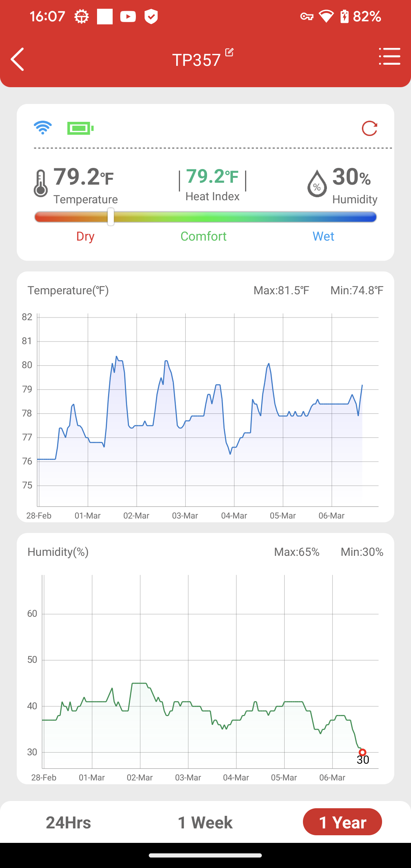Tap the Heat Index reading
The height and width of the screenshot is (868, 411).
212,185
